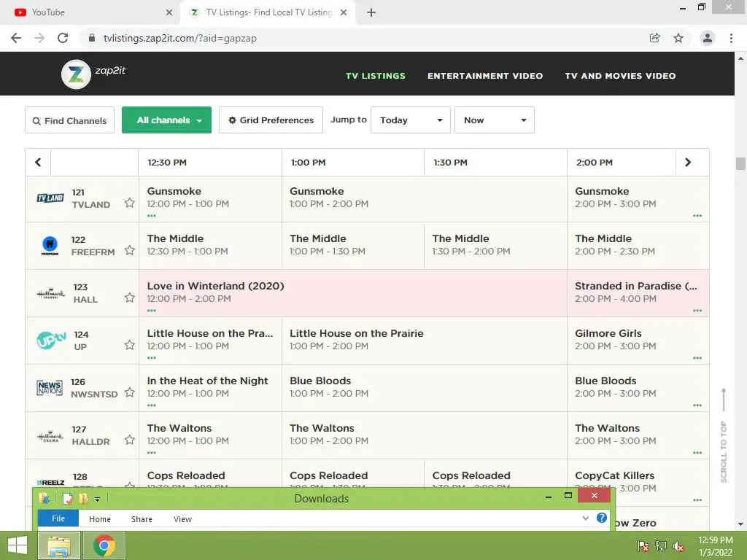Open Grid Preferences

pos(271,120)
